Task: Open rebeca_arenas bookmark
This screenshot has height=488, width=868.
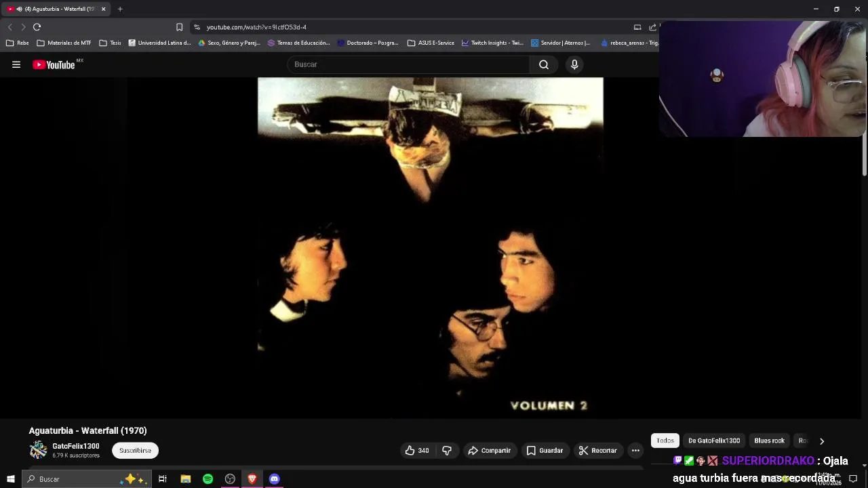Action: (x=629, y=43)
